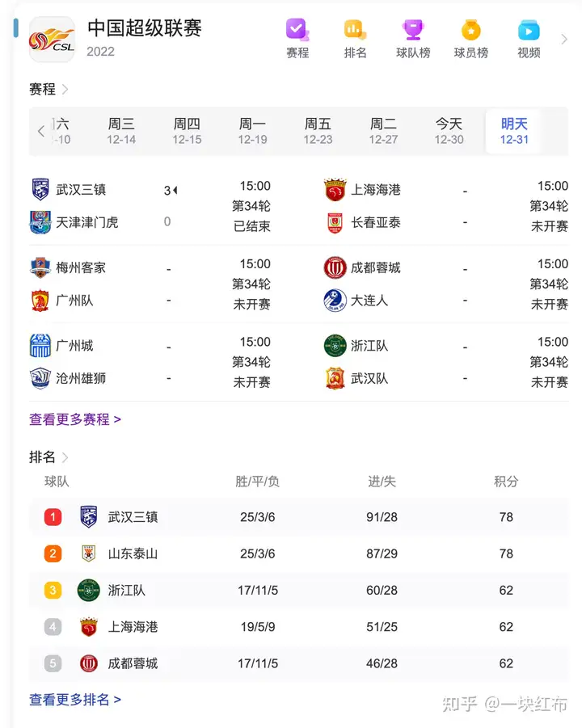This screenshot has height=728, width=582.
Task: Click the 广州城 team badge
Action: coord(40,346)
